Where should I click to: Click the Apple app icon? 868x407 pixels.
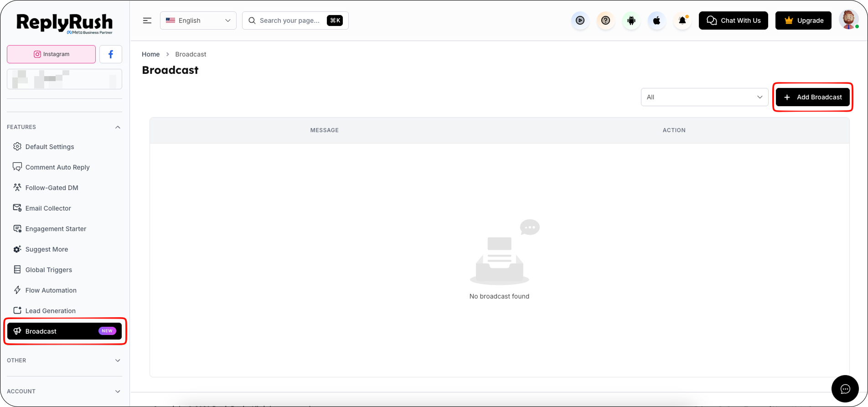point(656,21)
